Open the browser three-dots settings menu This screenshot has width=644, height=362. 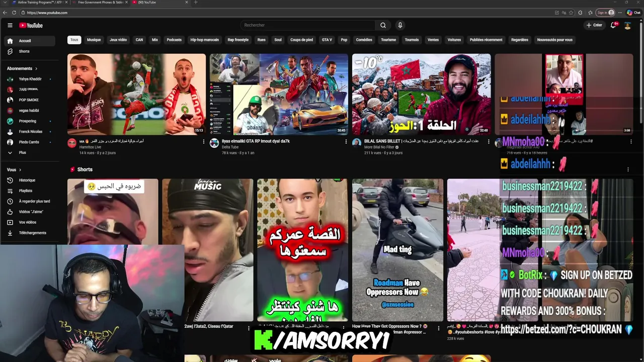(620, 13)
